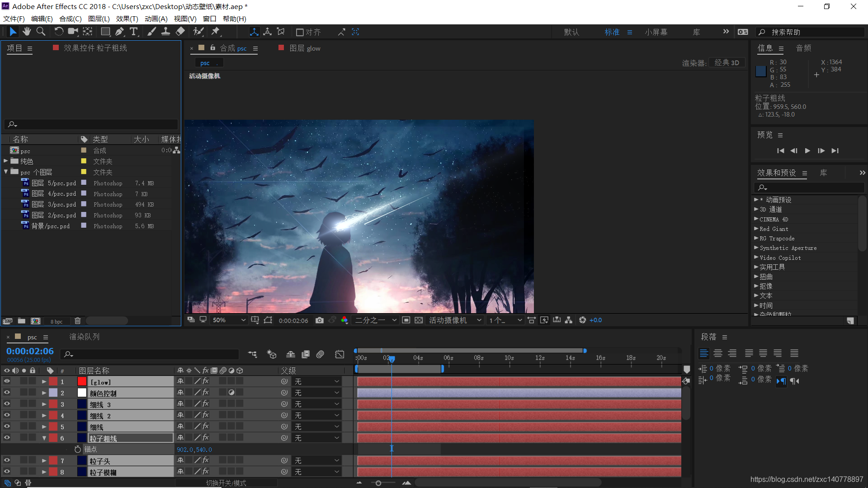Expand the [glow] layer properties

[44, 381]
